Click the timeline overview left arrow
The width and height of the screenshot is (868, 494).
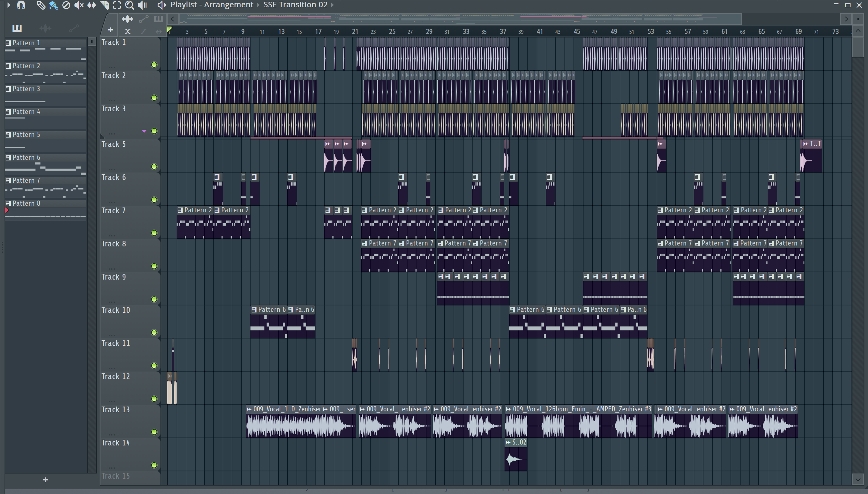click(x=173, y=19)
